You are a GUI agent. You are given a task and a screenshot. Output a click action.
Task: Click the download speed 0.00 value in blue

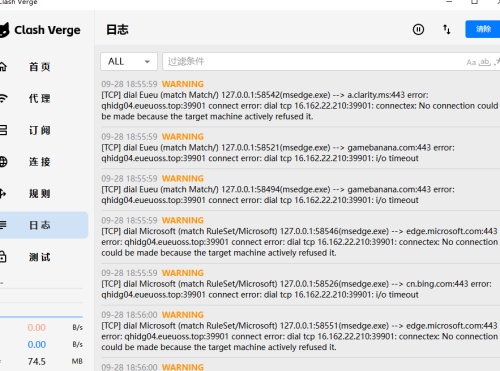(37, 344)
